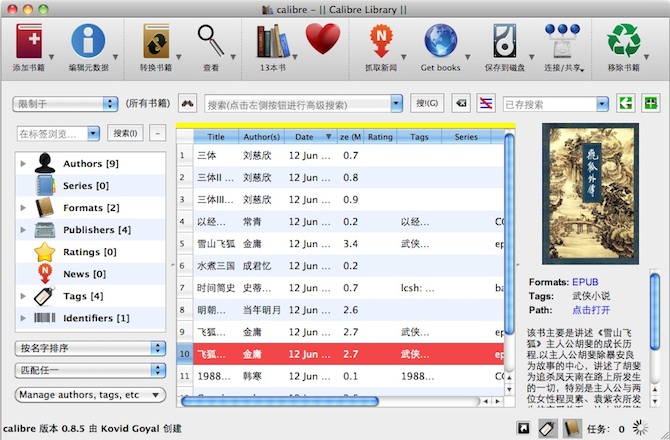
Task: Click in the main search input field
Action: click(298, 104)
